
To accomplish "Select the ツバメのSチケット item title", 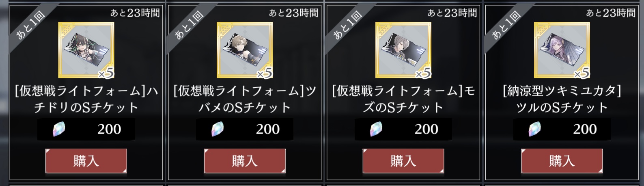I will click(245, 99).
